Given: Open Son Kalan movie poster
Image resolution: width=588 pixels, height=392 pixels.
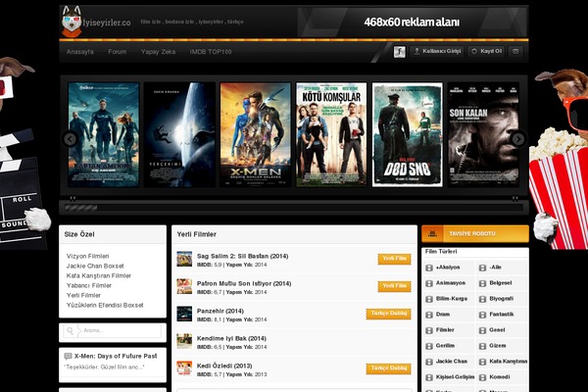Looking at the screenshot, I should 483,134.
